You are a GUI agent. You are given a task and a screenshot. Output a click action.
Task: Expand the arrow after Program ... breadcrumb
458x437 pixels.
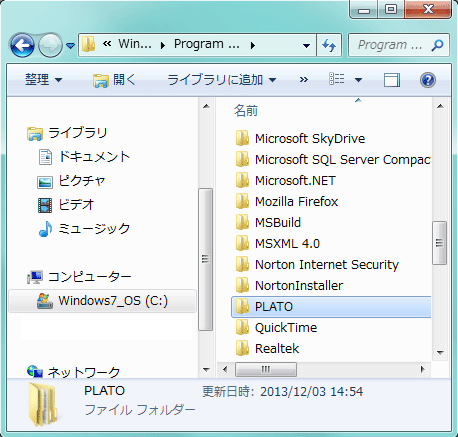[253, 45]
